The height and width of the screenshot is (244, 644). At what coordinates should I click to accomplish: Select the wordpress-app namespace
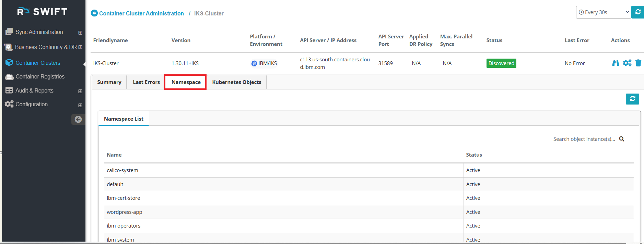[x=369, y=212]
